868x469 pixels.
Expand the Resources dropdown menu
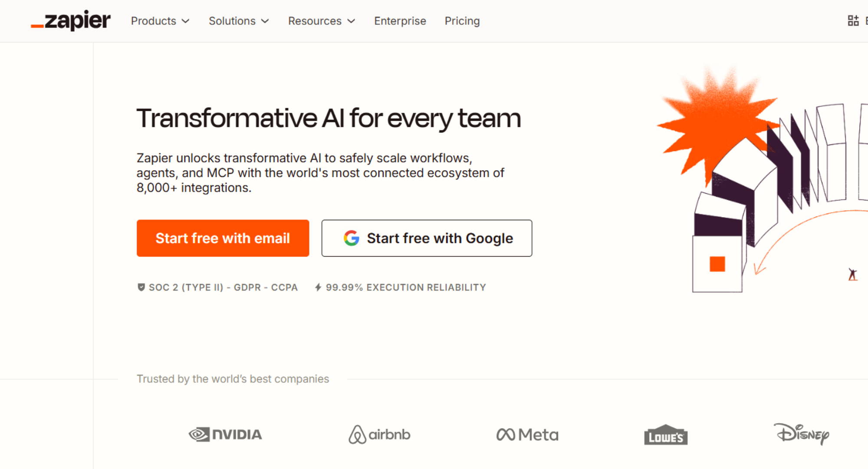point(322,21)
